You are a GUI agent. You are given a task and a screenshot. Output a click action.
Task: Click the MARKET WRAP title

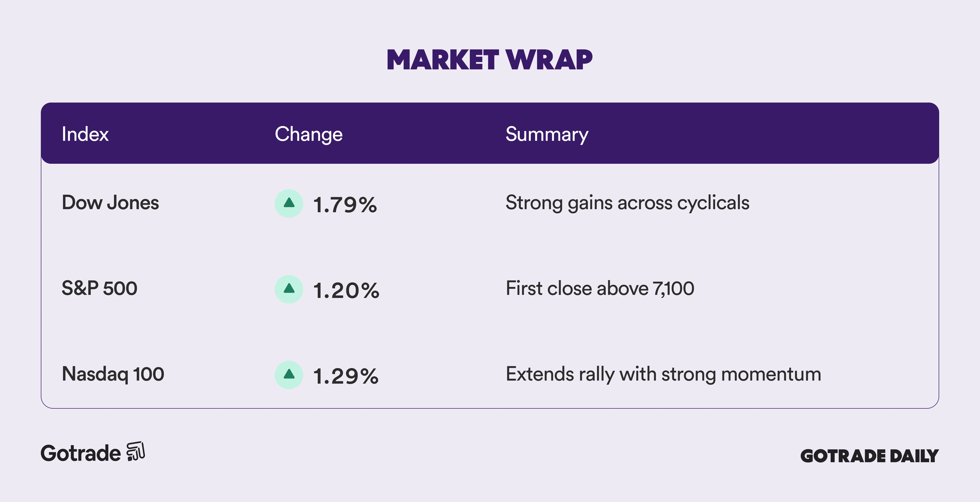pos(490,60)
